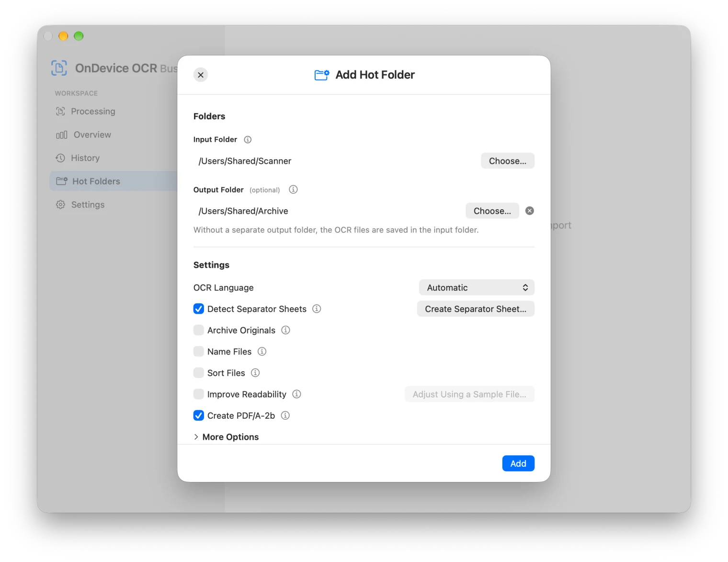Show info for Name Files
Screen dimensions: 728x562
point(262,352)
